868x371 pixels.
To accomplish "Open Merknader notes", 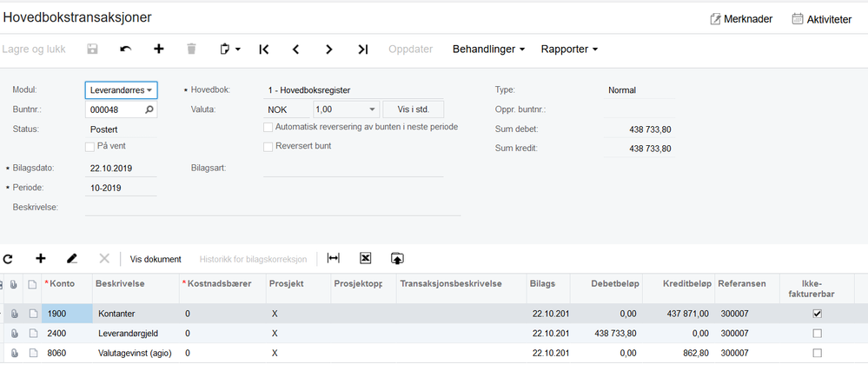I will click(741, 18).
